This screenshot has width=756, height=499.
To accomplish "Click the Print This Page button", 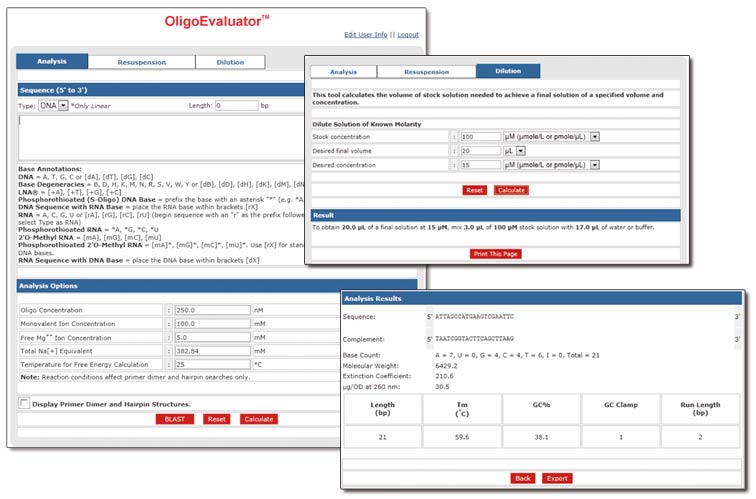I will [496, 254].
